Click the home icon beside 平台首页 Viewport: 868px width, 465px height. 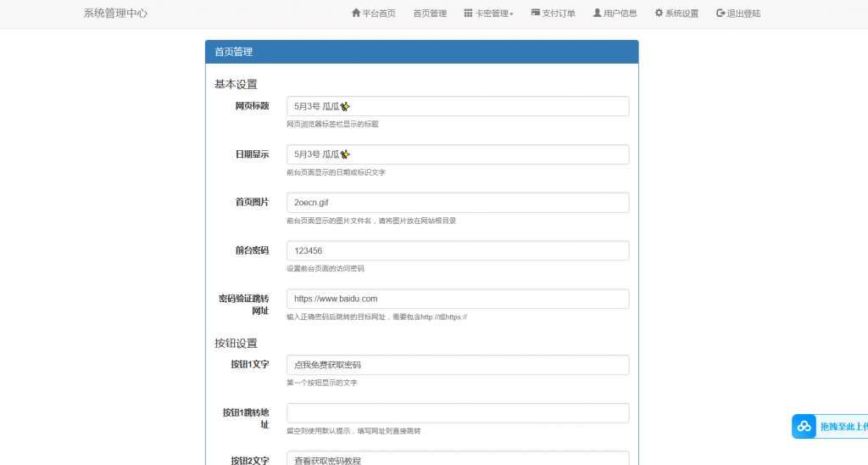pos(356,13)
